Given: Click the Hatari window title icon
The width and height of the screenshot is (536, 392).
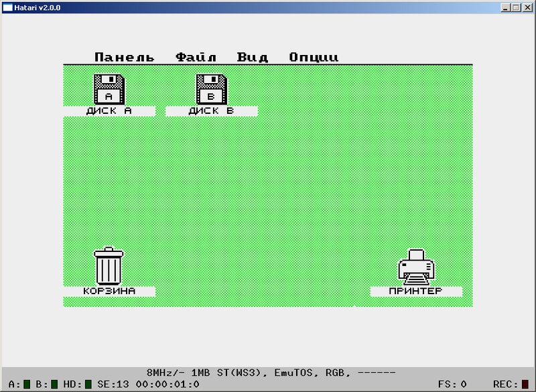Looking at the screenshot, I should coord(7,7).
